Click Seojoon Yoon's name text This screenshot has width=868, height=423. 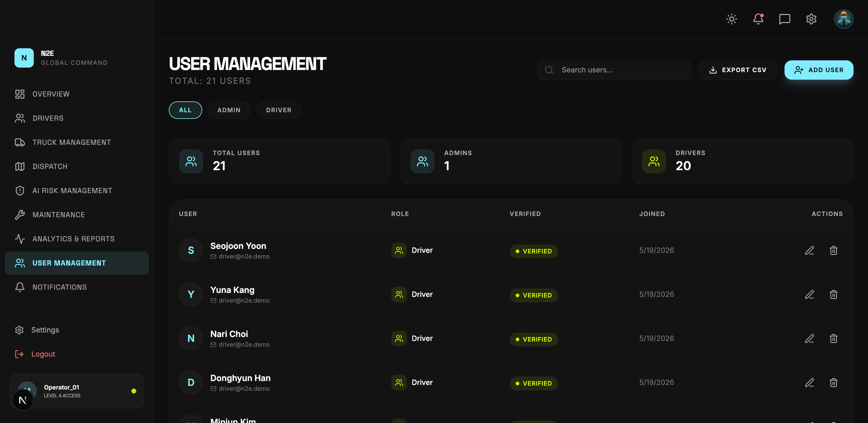tap(238, 246)
